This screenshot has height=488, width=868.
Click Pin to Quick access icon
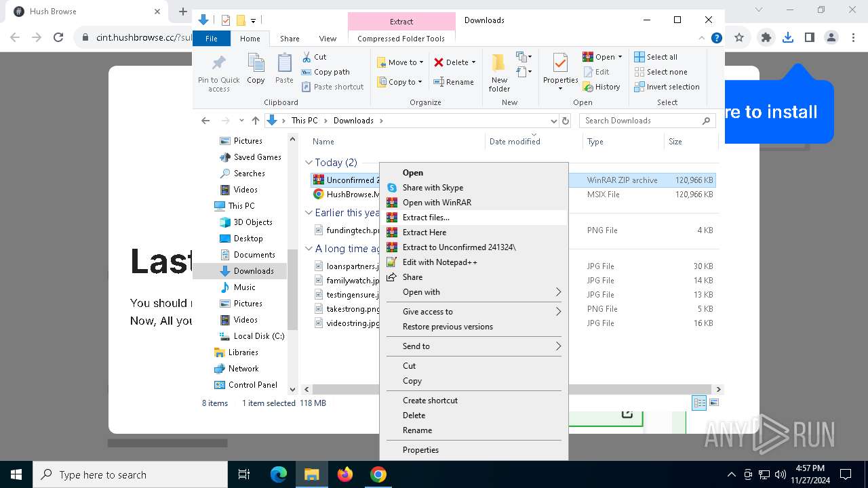click(x=218, y=73)
